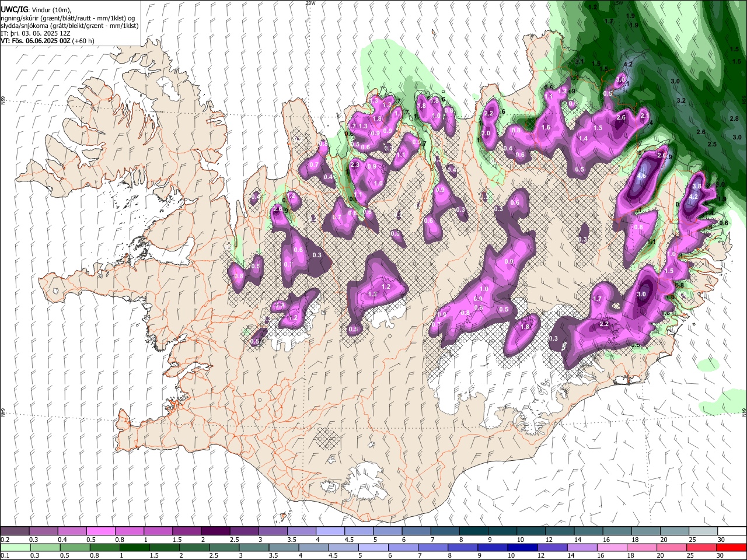Select the '(+60 h)' forecast offset text
The image size is (747, 560).
click(x=82, y=41)
